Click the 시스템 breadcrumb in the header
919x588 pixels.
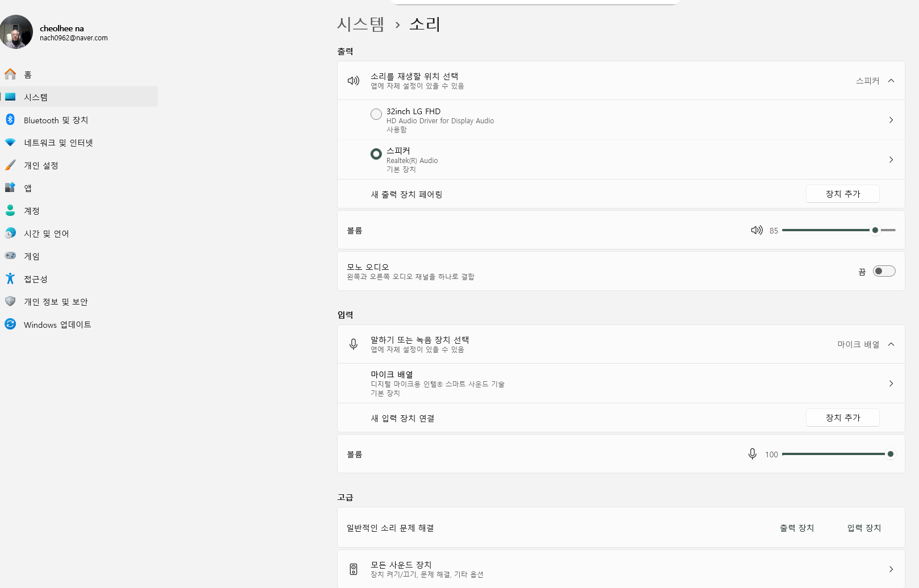[x=360, y=24]
